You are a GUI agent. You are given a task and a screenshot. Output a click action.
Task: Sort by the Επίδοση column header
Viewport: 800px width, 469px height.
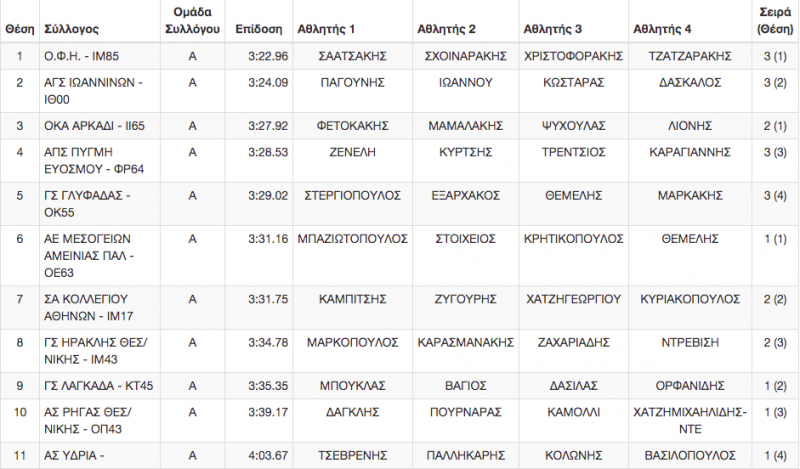(x=259, y=29)
